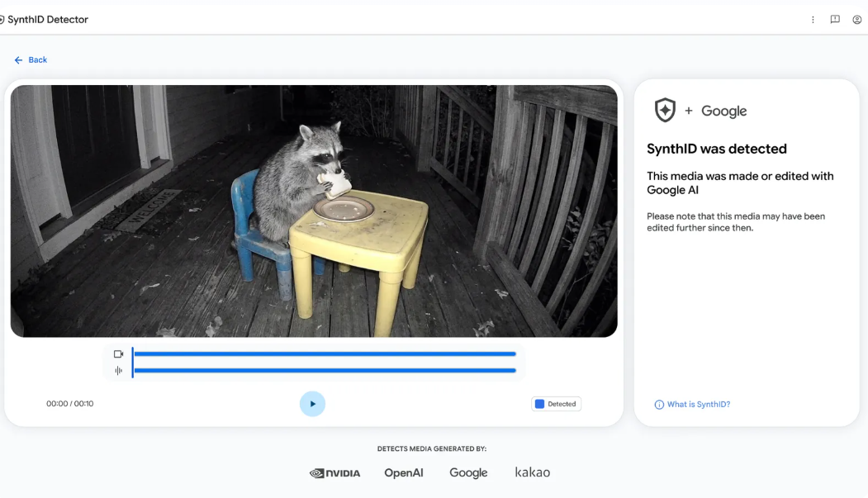Click the raccoon video preview
Viewport: 868px width, 498px height.
pos(314,211)
